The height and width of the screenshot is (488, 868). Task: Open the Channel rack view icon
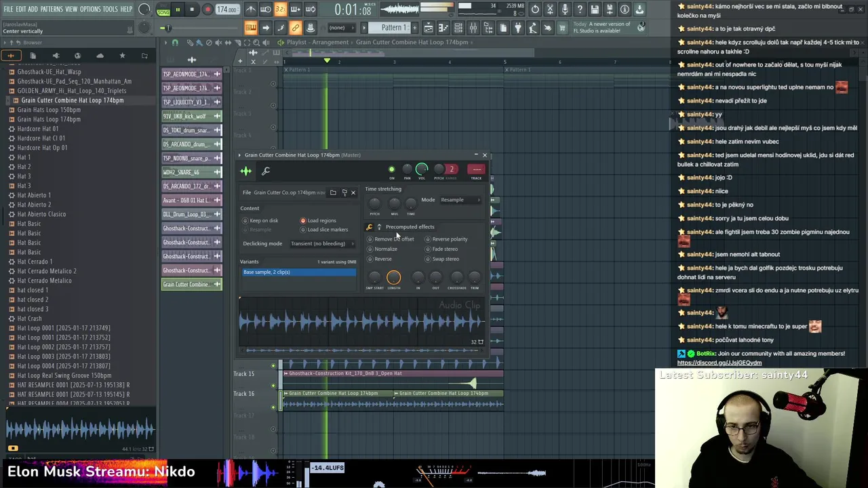coord(458,28)
